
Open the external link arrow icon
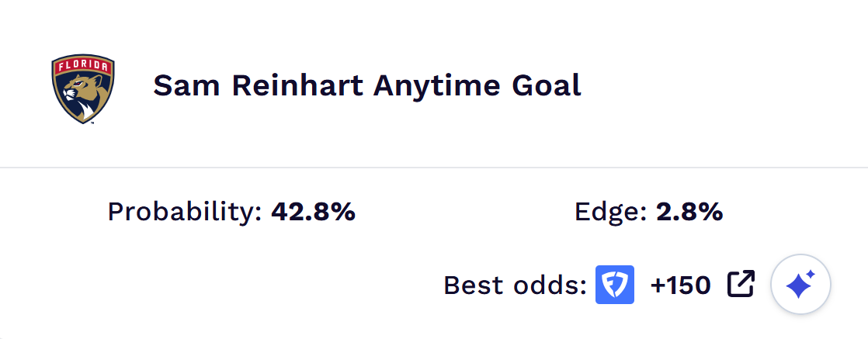pyautogui.click(x=741, y=285)
